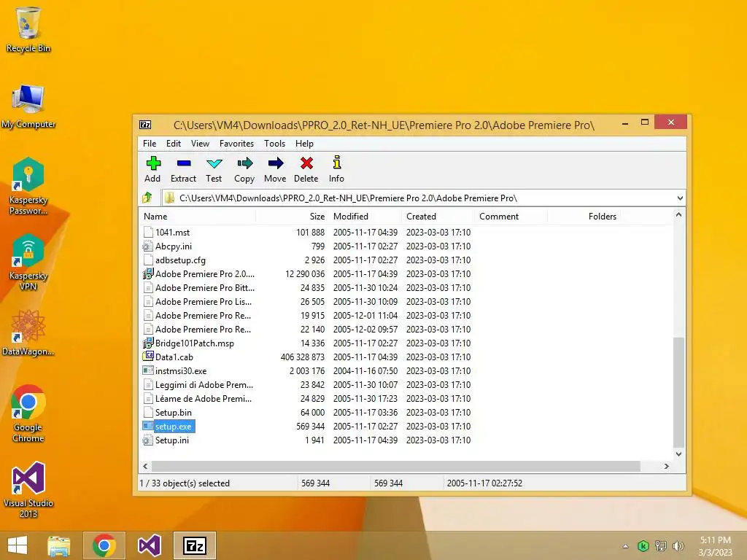Click volume speaker tray icon
The width and height of the screenshot is (747, 560).
(x=678, y=546)
